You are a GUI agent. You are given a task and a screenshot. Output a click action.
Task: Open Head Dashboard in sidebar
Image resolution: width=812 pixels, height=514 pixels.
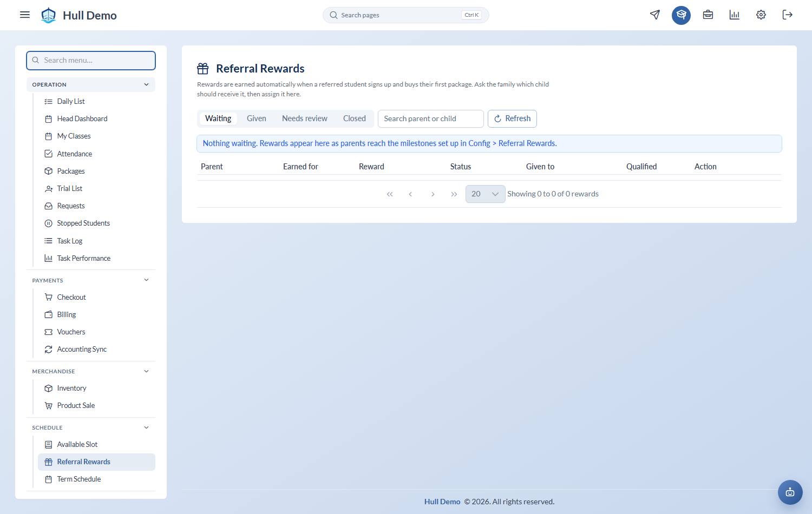click(96, 118)
